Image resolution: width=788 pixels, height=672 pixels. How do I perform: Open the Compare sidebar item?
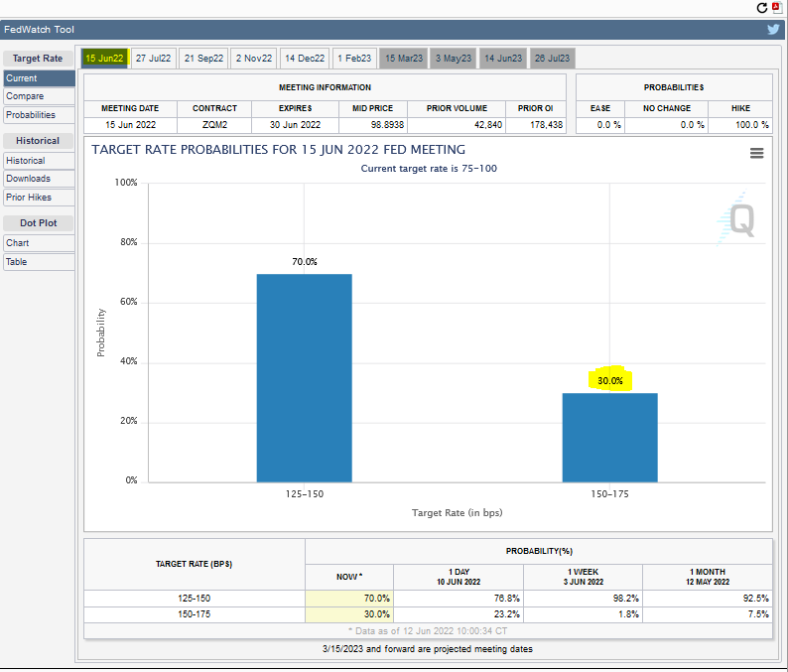point(39,96)
